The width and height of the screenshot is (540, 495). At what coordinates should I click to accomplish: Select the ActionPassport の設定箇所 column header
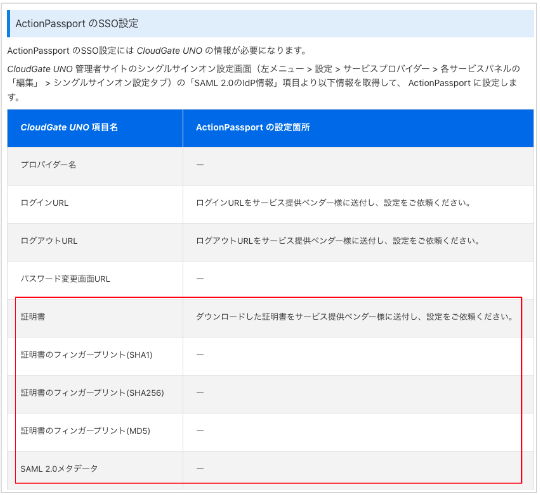[x=253, y=127]
